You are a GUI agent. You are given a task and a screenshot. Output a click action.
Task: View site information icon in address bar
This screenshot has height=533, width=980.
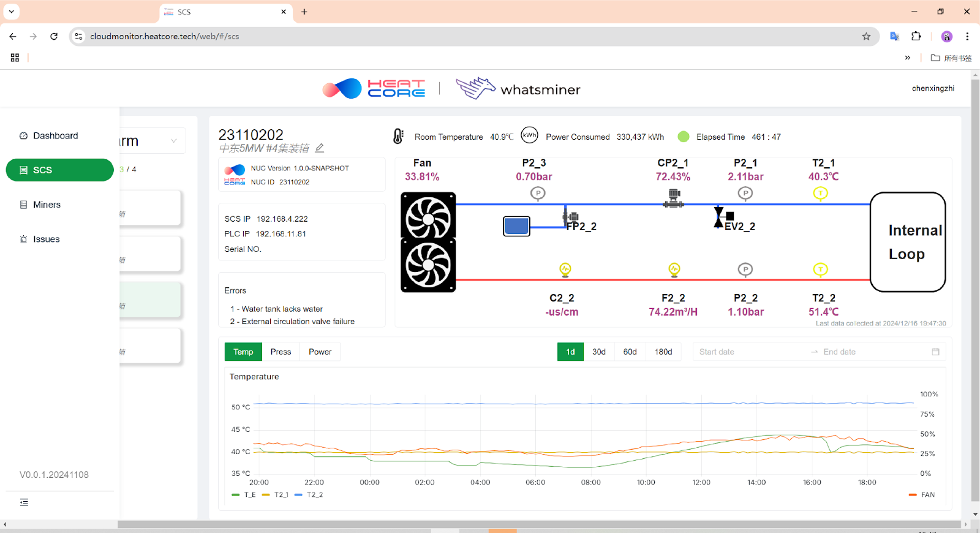pyautogui.click(x=78, y=36)
